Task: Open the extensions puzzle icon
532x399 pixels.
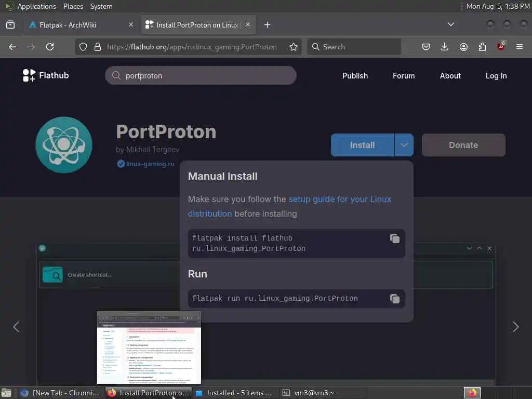Action: click(x=482, y=47)
